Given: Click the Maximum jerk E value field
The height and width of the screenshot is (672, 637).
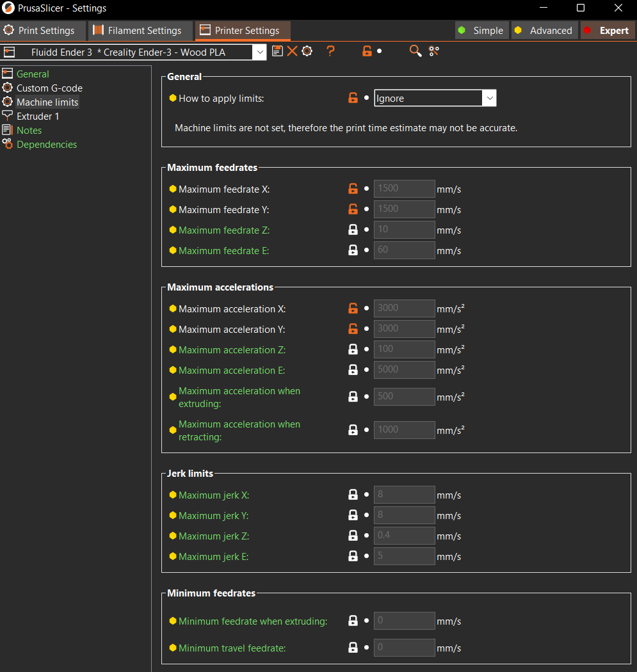Looking at the screenshot, I should click(404, 556).
